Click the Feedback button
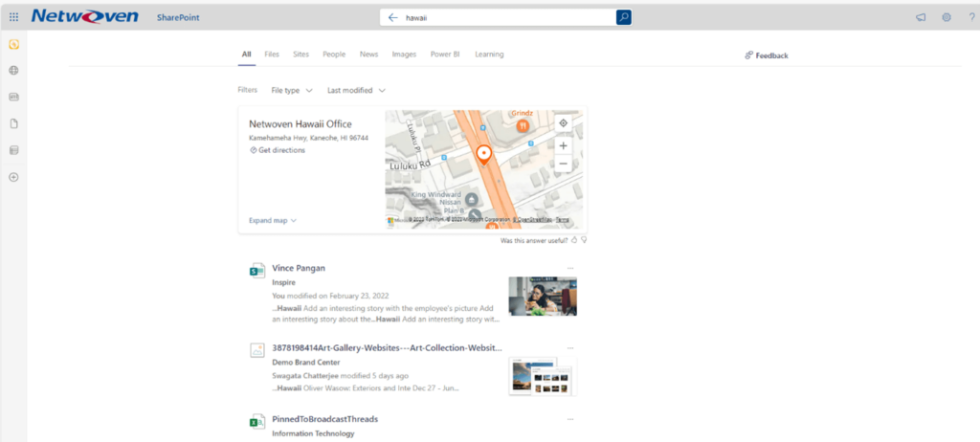 tap(767, 55)
